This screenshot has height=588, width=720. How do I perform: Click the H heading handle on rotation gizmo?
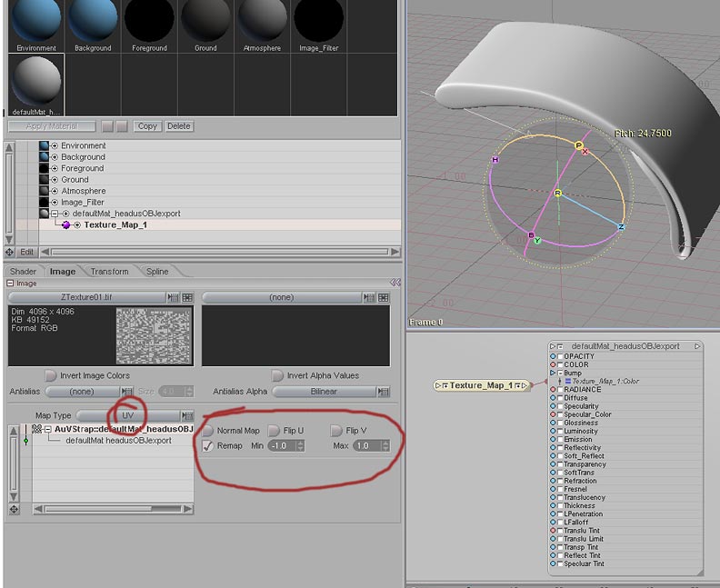tap(495, 160)
